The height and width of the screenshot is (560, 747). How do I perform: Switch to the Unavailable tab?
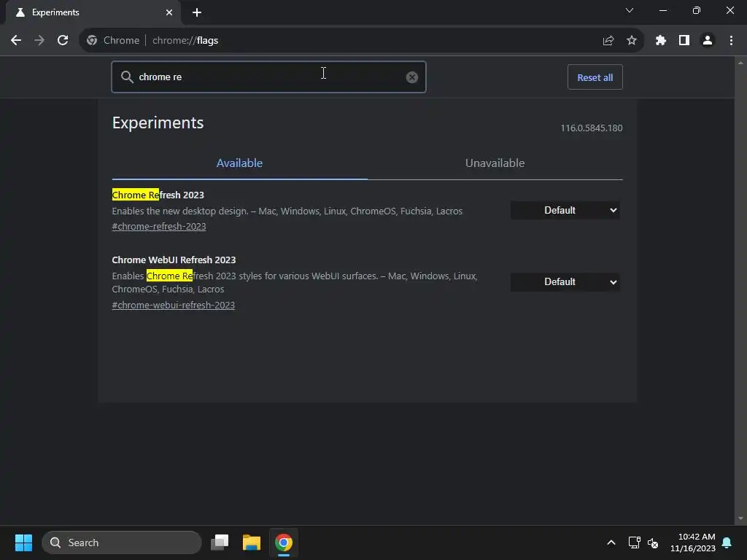(495, 163)
